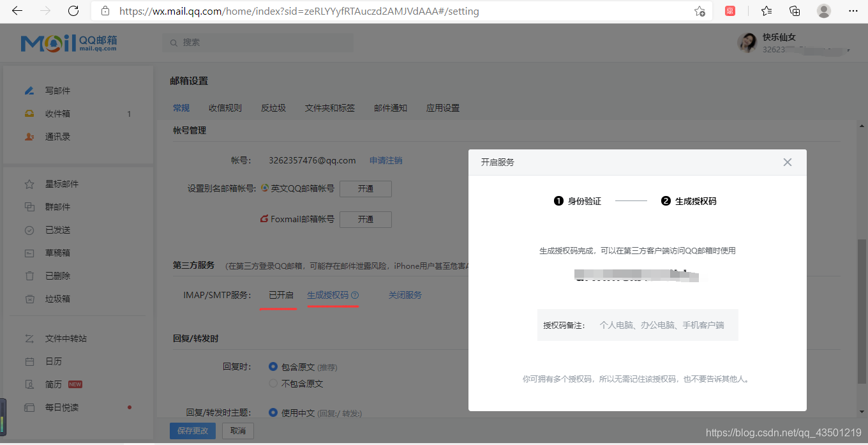Click 关闭服务 link
This screenshot has width=868, height=445.
[x=405, y=295]
